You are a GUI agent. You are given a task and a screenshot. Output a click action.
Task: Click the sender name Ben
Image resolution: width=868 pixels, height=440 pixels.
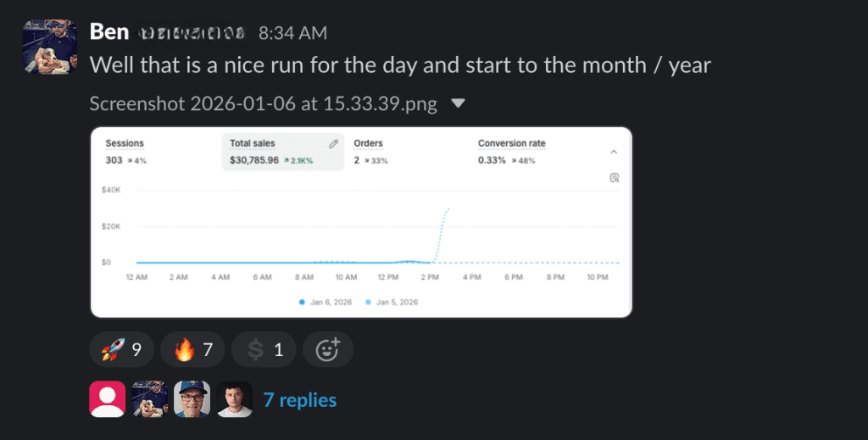(109, 32)
